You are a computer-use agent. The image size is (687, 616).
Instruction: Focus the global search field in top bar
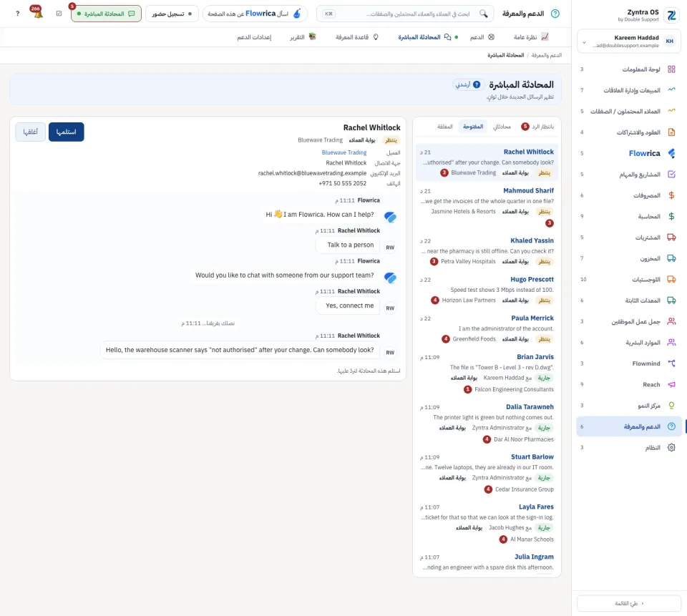tap(405, 14)
